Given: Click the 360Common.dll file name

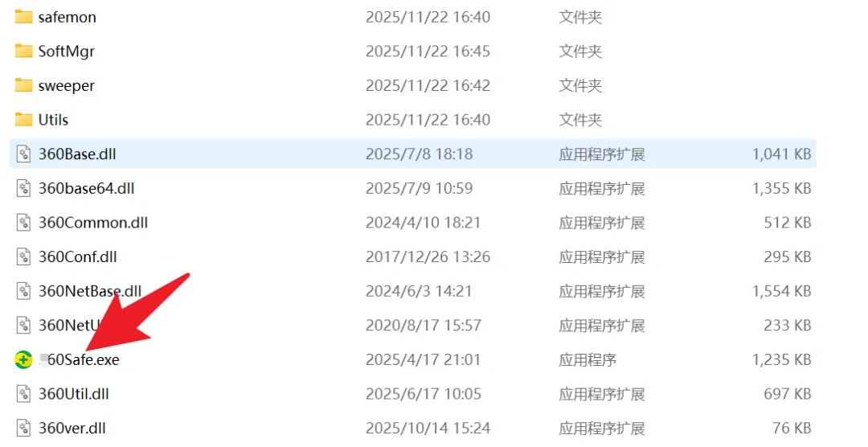Looking at the screenshot, I should pyautogui.click(x=93, y=223).
